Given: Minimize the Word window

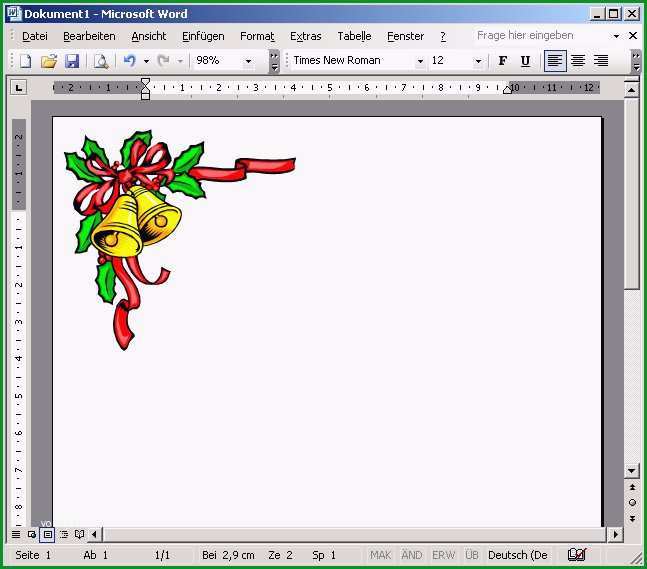Looking at the screenshot, I should pos(597,14).
